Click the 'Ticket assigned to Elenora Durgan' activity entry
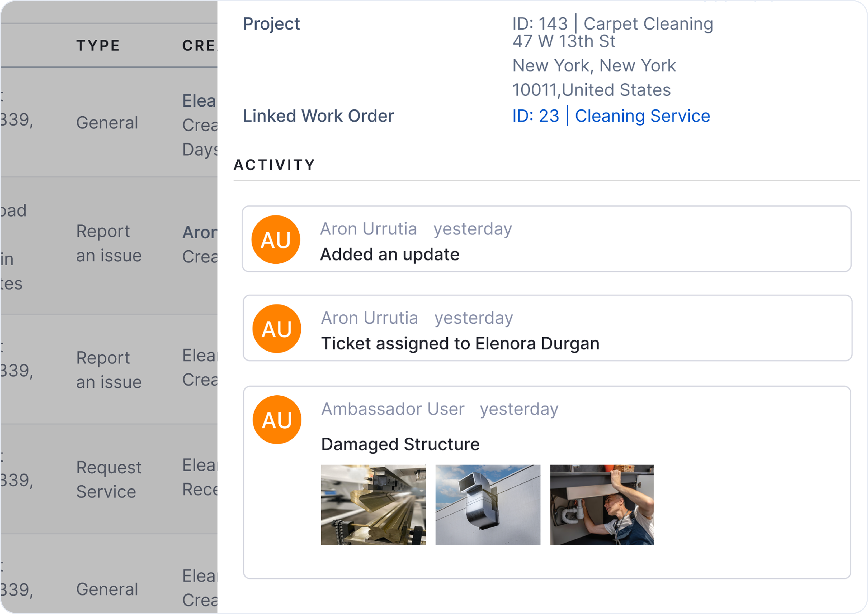Screen dimensions: 868x614 pos(460,343)
